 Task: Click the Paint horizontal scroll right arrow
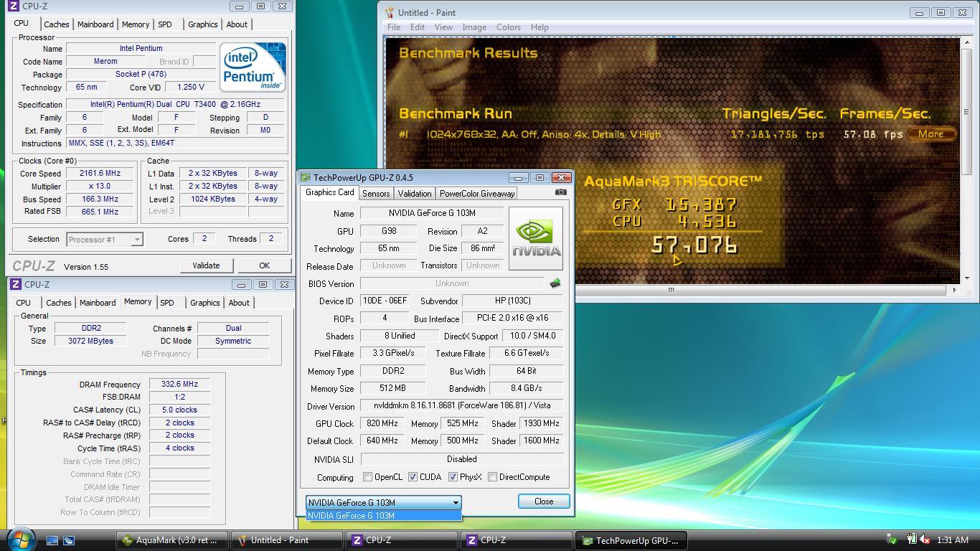954,291
